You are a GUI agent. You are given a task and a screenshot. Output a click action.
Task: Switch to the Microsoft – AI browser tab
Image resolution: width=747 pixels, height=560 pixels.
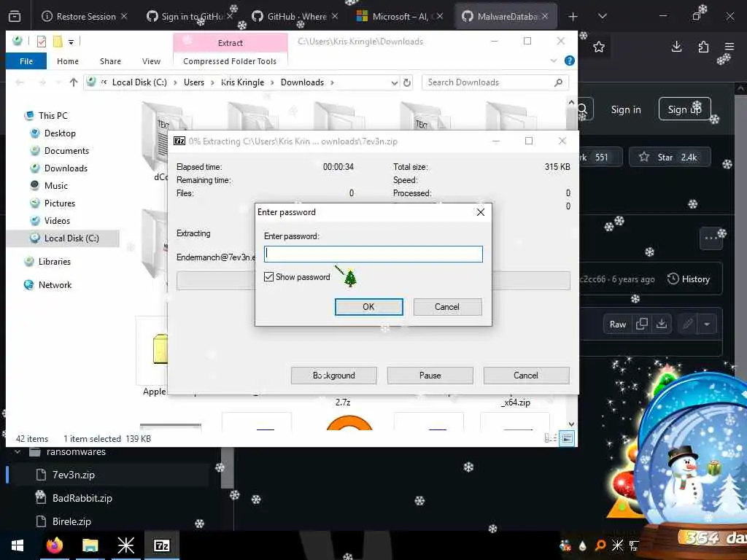pyautogui.click(x=400, y=16)
